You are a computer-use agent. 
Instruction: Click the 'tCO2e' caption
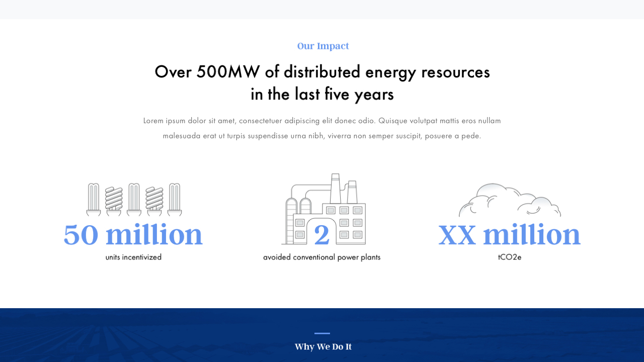(510, 257)
